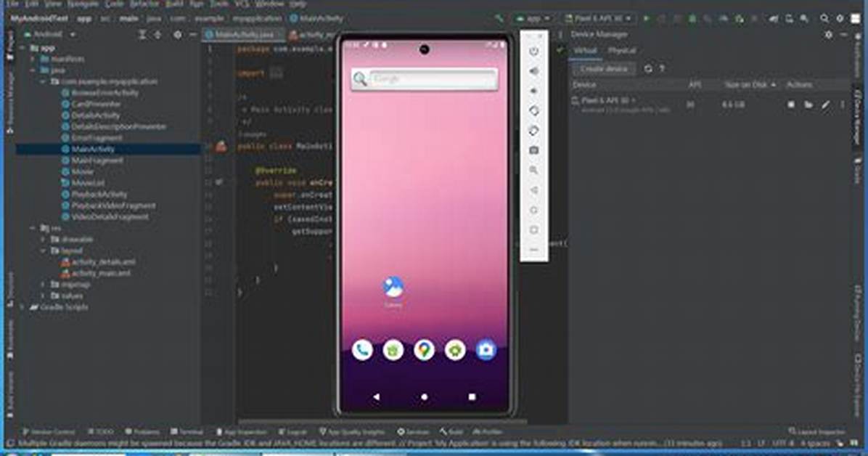
Task: Tap the Android back navigation triangle on the phone screen
Action: coord(377,396)
